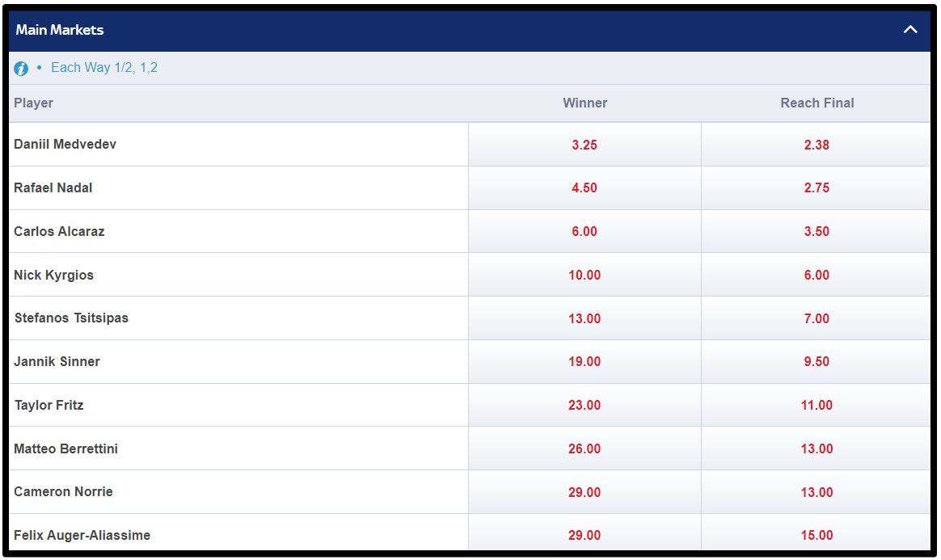941x560 pixels.
Task: Select Jannik Sinner Reach Final 9.50
Action: (x=817, y=361)
